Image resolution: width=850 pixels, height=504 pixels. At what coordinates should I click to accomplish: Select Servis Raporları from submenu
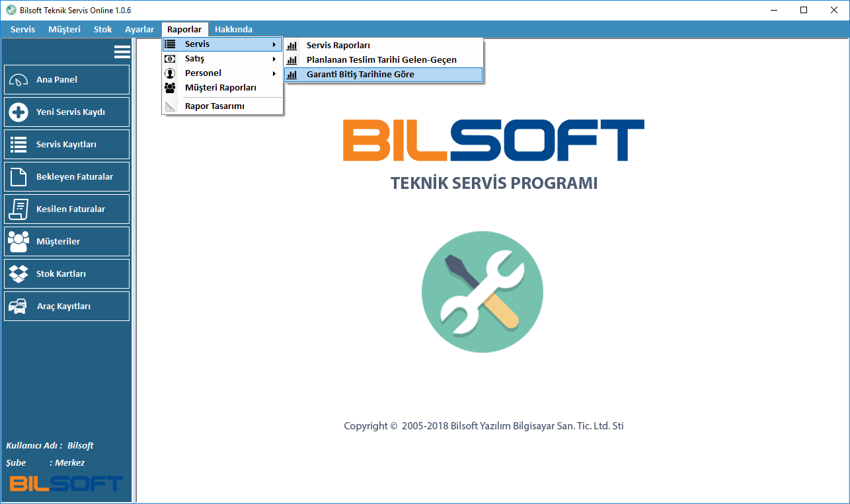pyautogui.click(x=383, y=46)
